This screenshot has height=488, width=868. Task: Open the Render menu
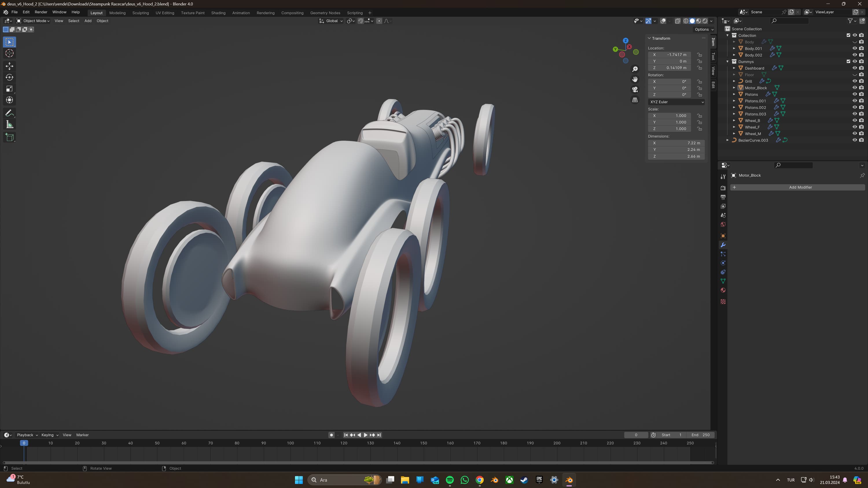(41, 12)
